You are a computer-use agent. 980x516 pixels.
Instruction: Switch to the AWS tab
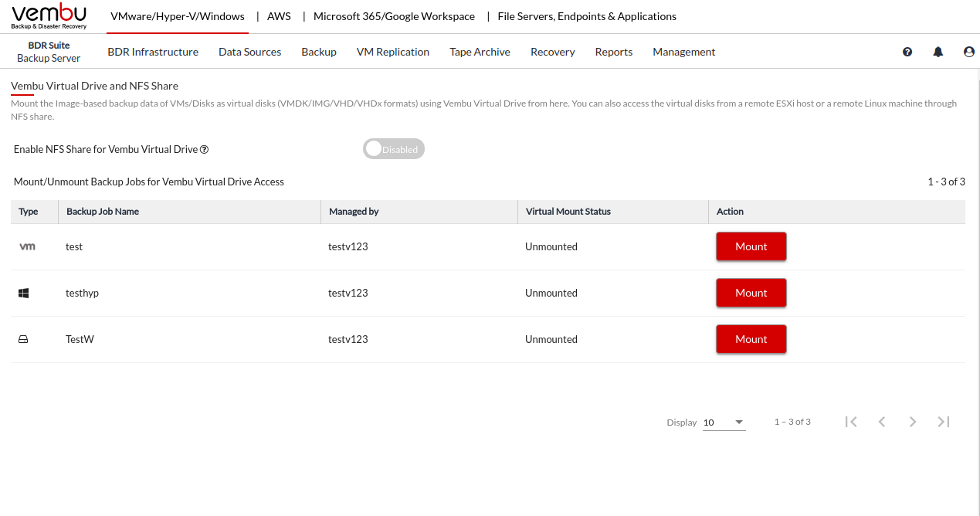click(x=279, y=16)
